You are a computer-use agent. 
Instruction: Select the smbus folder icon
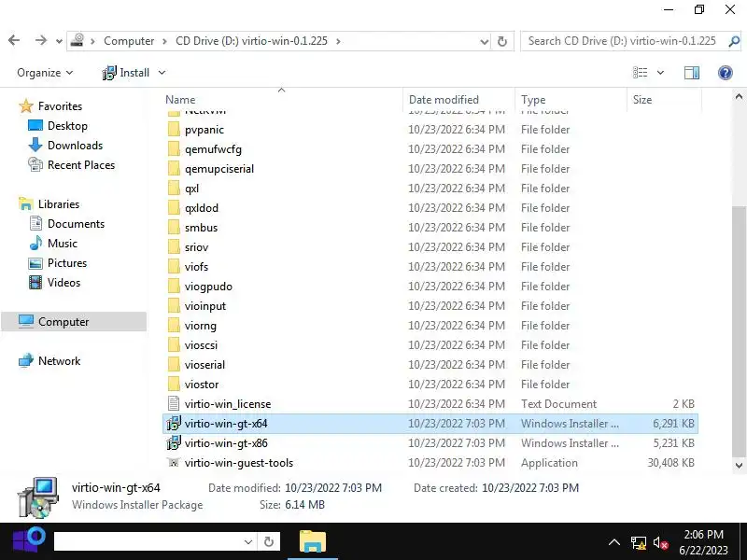[174, 227]
